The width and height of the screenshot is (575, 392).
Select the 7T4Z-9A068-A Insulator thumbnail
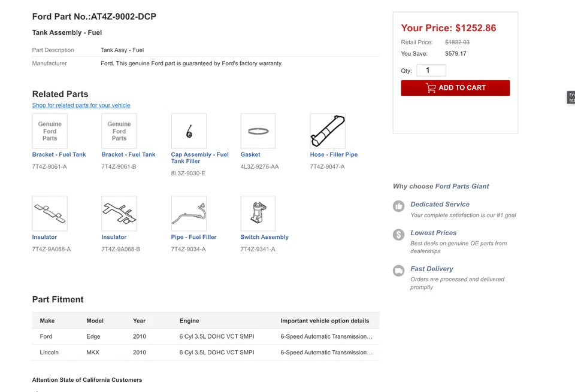[50, 214]
